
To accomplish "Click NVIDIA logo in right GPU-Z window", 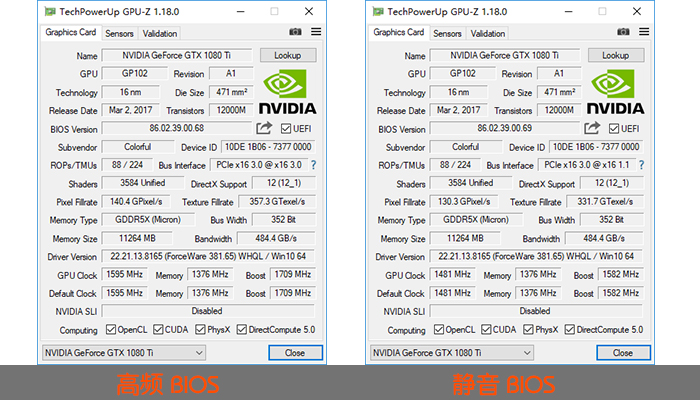I will [616, 92].
